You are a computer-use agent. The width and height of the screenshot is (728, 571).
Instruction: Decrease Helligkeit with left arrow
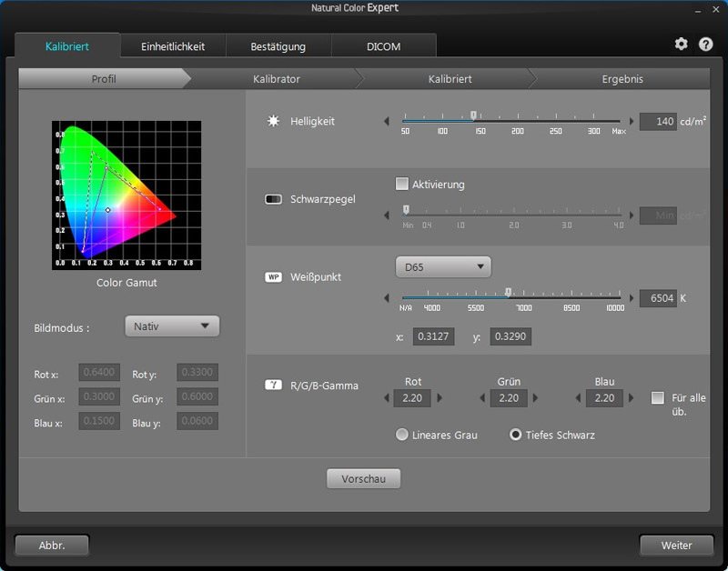(x=386, y=121)
